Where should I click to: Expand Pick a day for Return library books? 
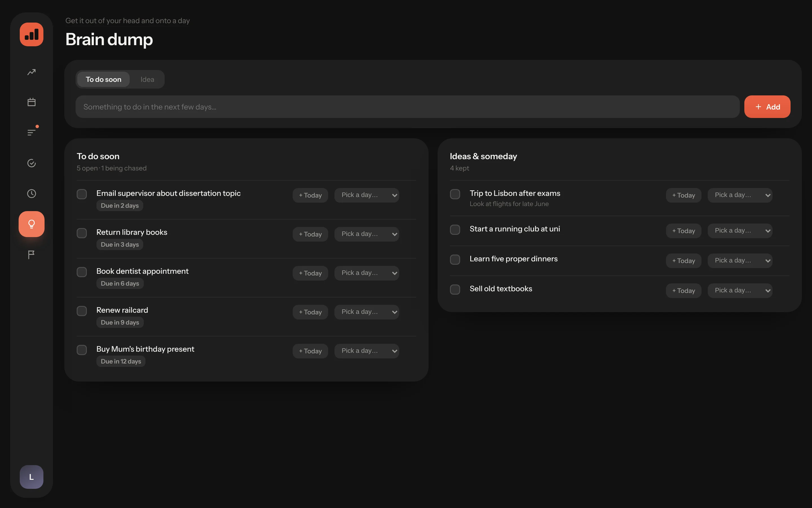pyautogui.click(x=367, y=234)
